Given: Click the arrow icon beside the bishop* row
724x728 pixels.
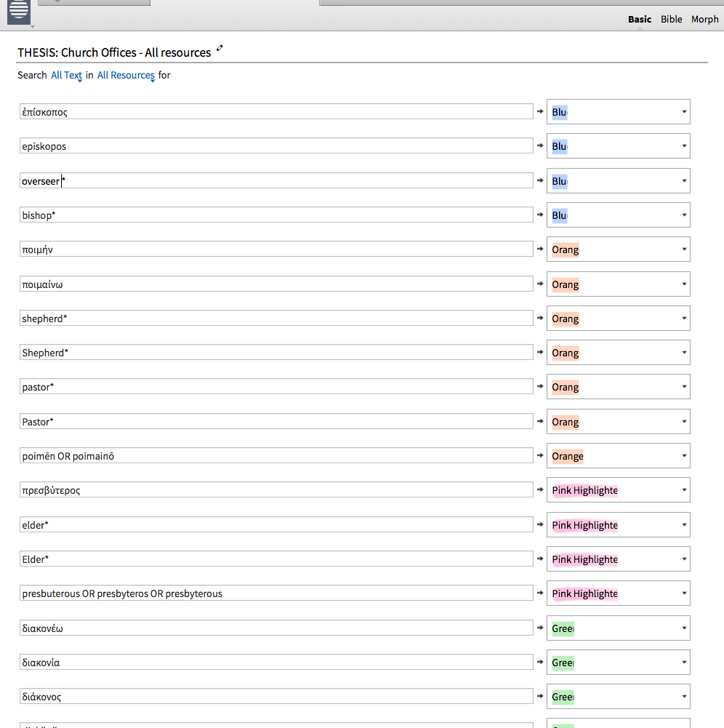Looking at the screenshot, I should click(x=539, y=215).
